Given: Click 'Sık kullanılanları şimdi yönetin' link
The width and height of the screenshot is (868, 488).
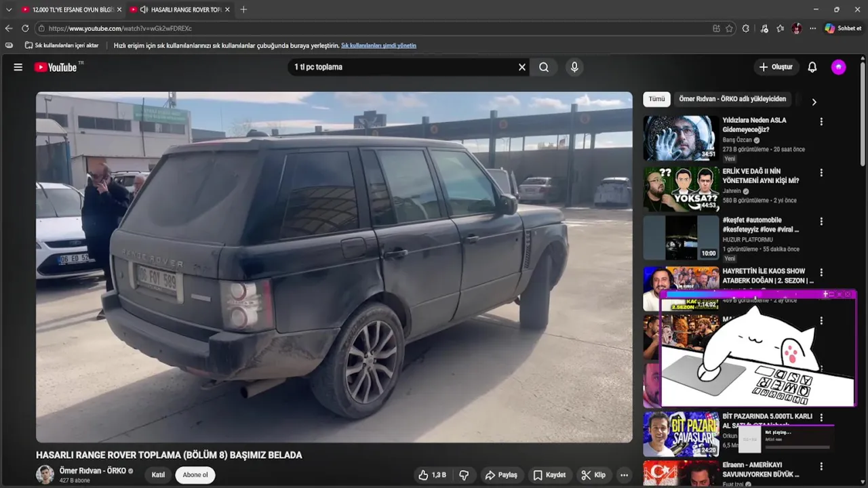Looking at the screenshot, I should (x=378, y=45).
